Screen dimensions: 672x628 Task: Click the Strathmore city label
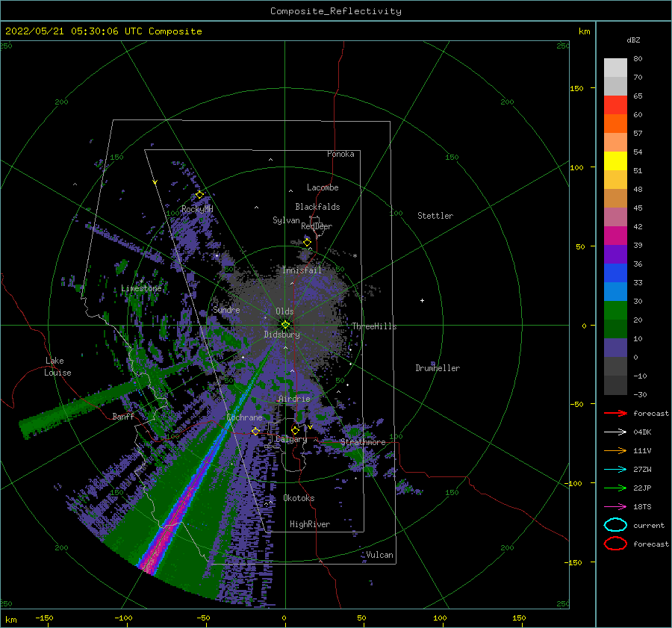363,442
